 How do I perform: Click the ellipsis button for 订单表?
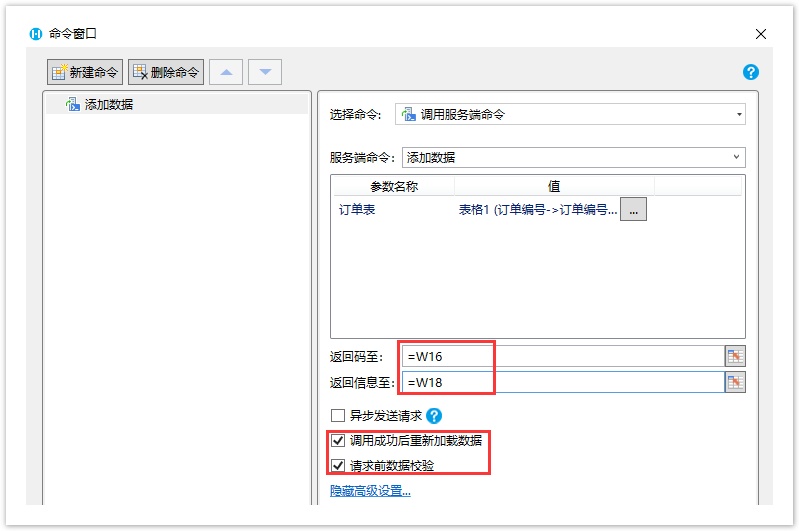pyautogui.click(x=633, y=209)
